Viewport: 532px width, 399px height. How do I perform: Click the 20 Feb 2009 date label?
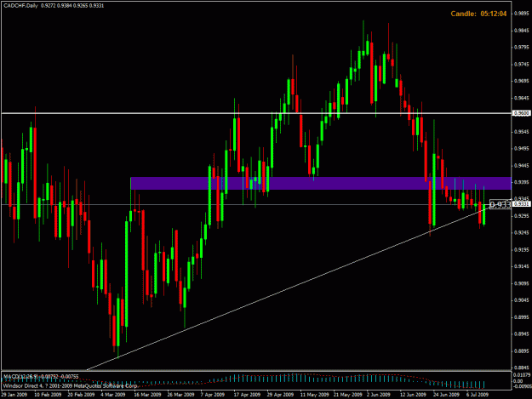81,394
